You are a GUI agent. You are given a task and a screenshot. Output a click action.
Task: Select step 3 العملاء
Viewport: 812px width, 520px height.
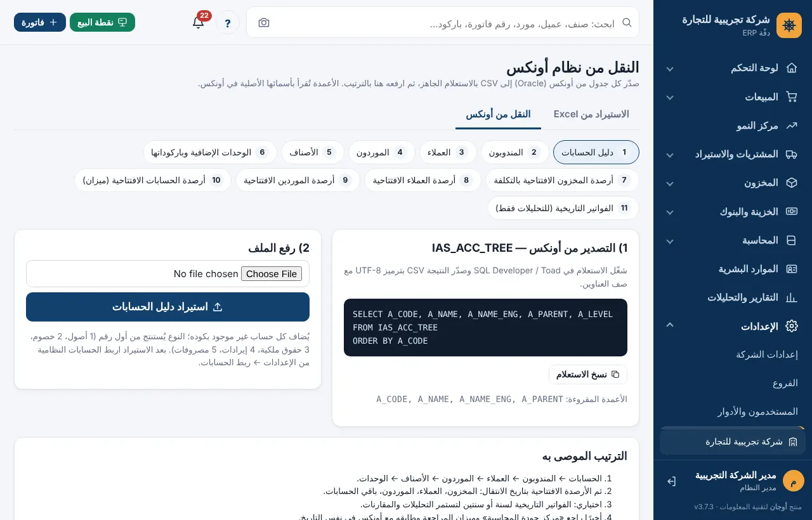[x=448, y=152]
